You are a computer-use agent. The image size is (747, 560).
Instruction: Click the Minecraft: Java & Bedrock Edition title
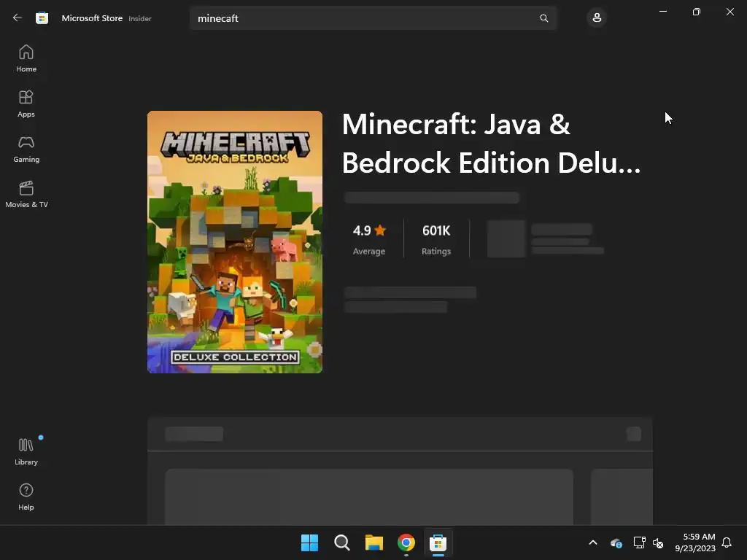(x=491, y=144)
